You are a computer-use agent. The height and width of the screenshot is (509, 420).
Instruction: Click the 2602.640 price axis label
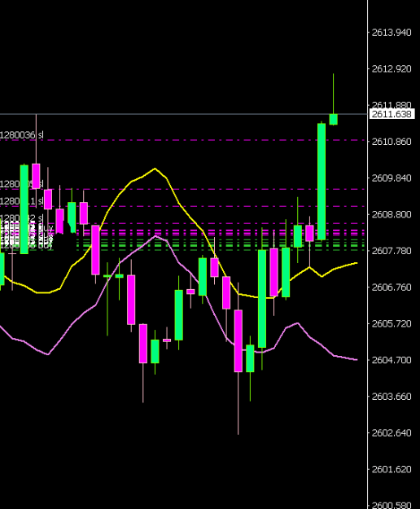[392, 432]
